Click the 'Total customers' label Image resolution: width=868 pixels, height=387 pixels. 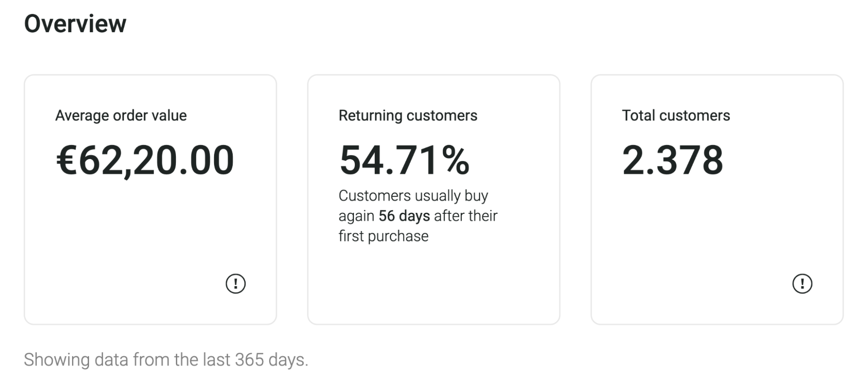click(676, 116)
